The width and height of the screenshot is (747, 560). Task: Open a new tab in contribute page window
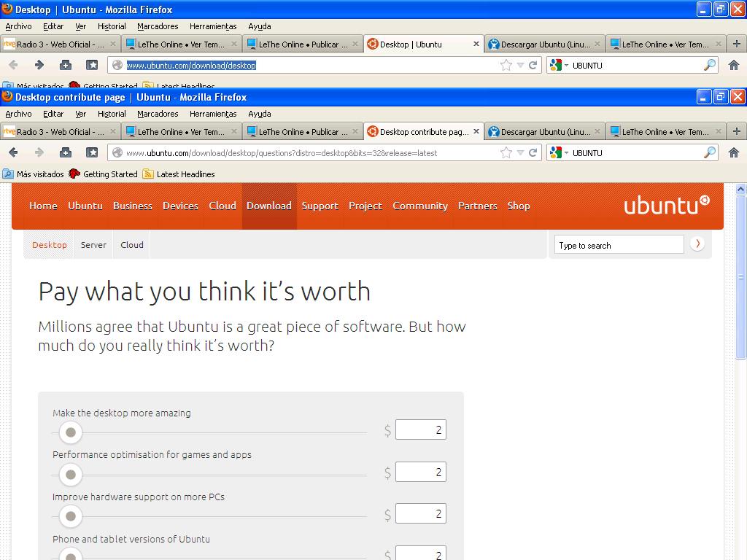pos(737,131)
